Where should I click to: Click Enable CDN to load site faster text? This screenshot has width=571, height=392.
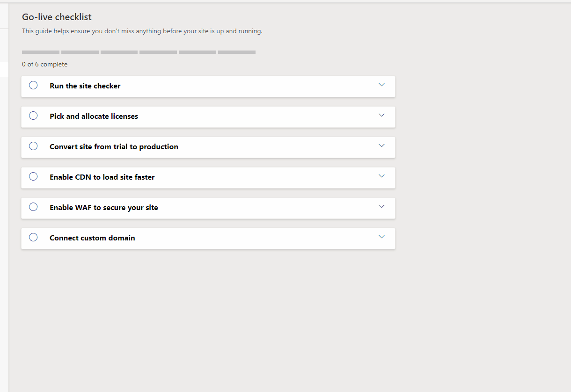tap(102, 177)
